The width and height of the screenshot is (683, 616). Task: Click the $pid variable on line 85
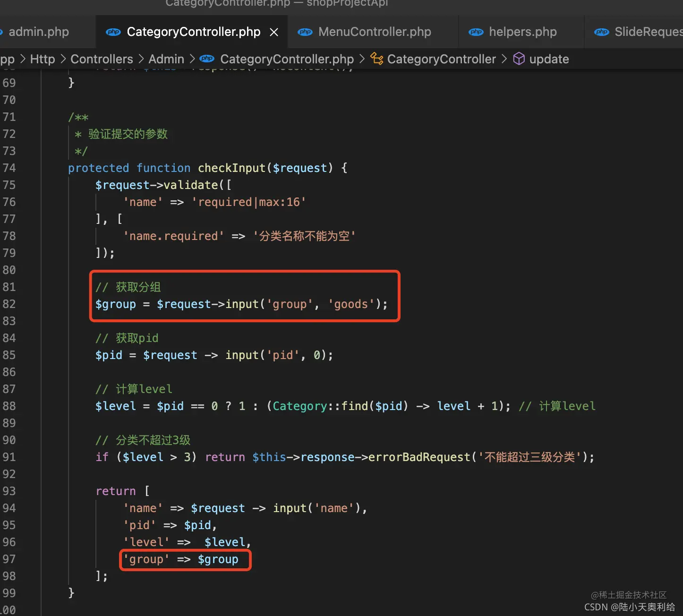[109, 355]
